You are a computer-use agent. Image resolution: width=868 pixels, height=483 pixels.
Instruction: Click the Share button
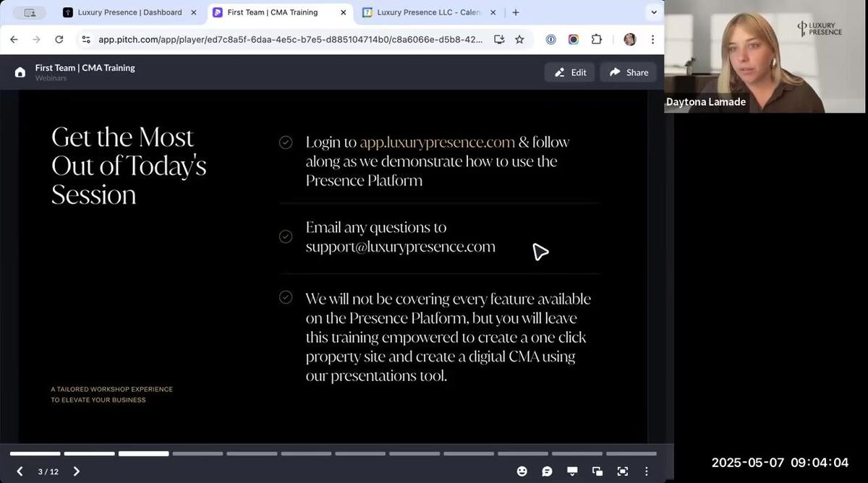coord(629,72)
